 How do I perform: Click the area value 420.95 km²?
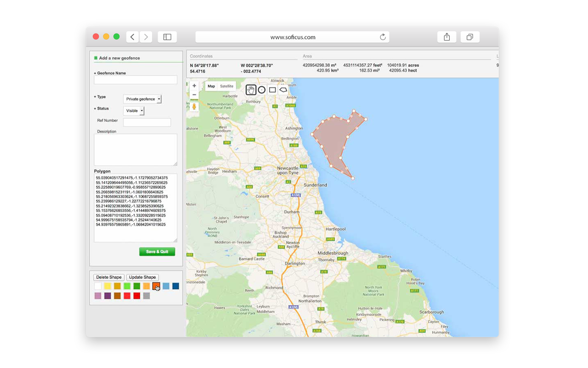coord(328,71)
